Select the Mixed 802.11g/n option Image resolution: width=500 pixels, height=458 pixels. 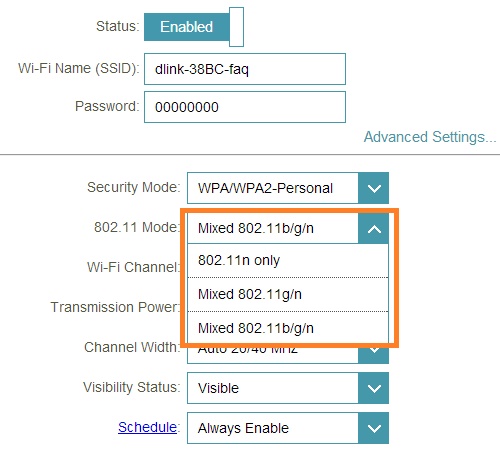(x=288, y=294)
